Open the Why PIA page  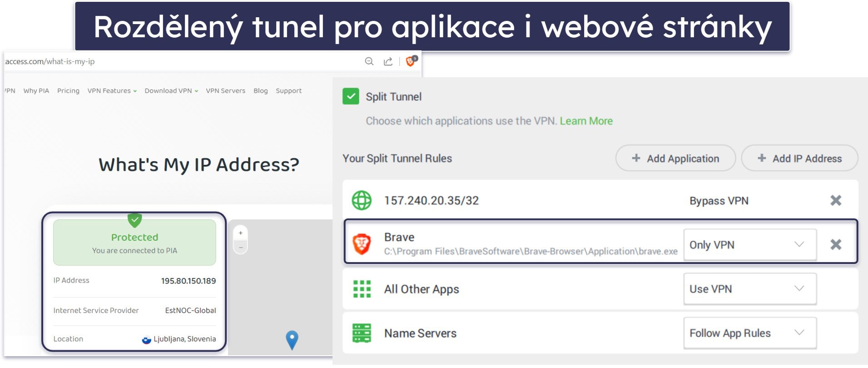(x=36, y=91)
